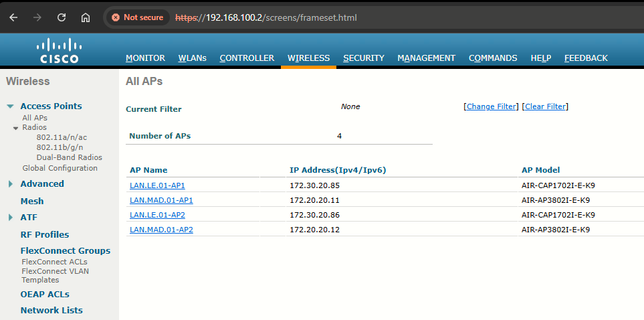Open the LAN.MAD.01-AP2 access point
This screenshot has height=320, width=644.
click(161, 230)
